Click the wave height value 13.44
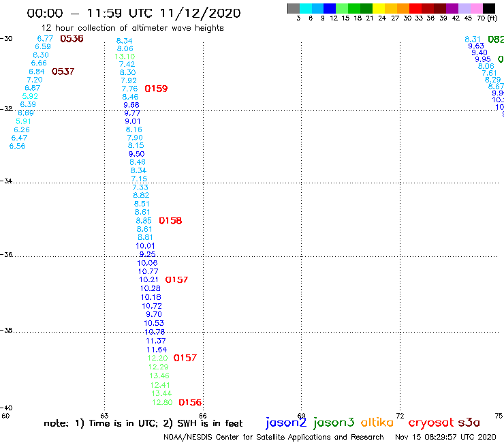 161,393
